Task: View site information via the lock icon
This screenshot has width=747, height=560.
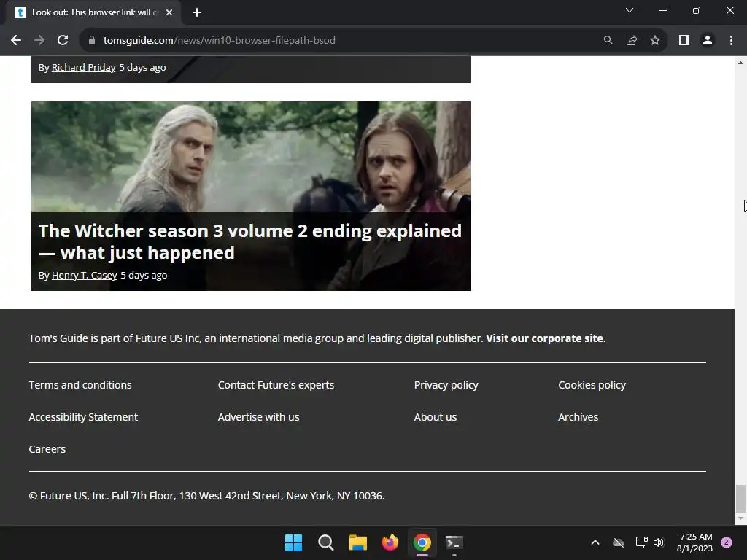Action: (92, 41)
